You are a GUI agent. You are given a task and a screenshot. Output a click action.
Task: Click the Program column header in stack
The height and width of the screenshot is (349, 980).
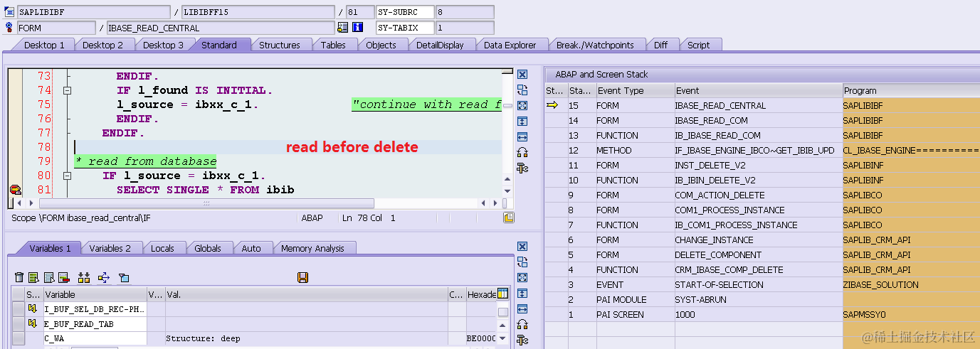(911, 90)
